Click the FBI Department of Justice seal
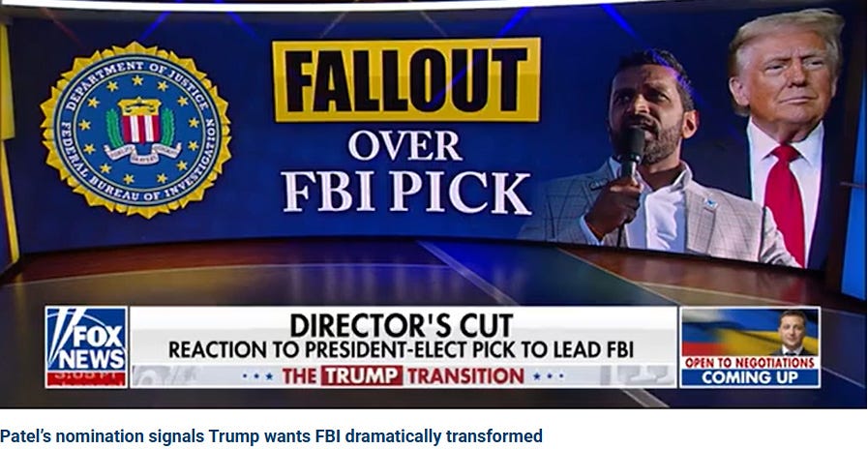868x449 pixels. coord(135,130)
